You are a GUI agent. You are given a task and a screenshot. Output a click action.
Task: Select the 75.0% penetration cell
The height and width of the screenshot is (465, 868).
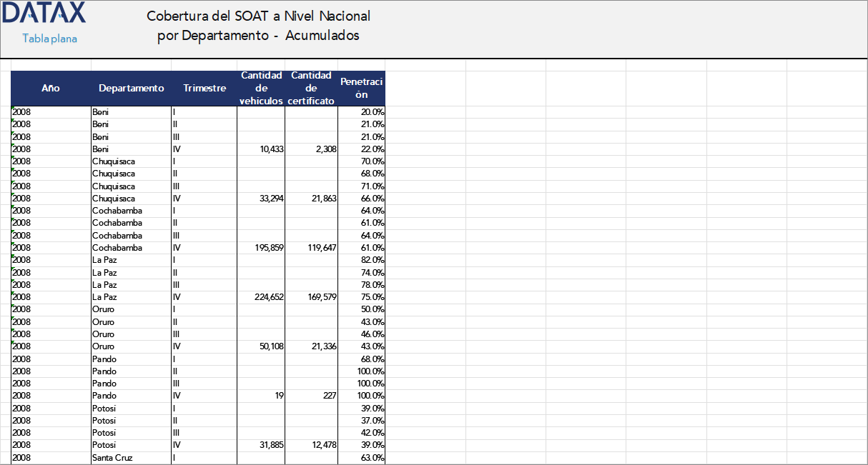[362, 297]
